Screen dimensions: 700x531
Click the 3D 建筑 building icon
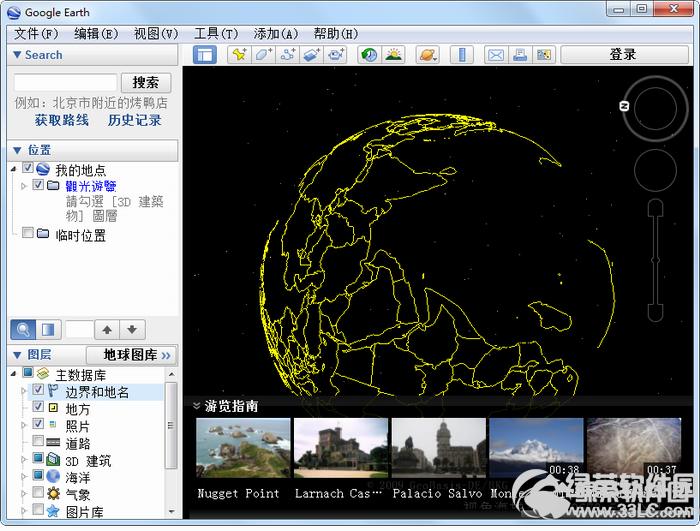tap(53, 459)
